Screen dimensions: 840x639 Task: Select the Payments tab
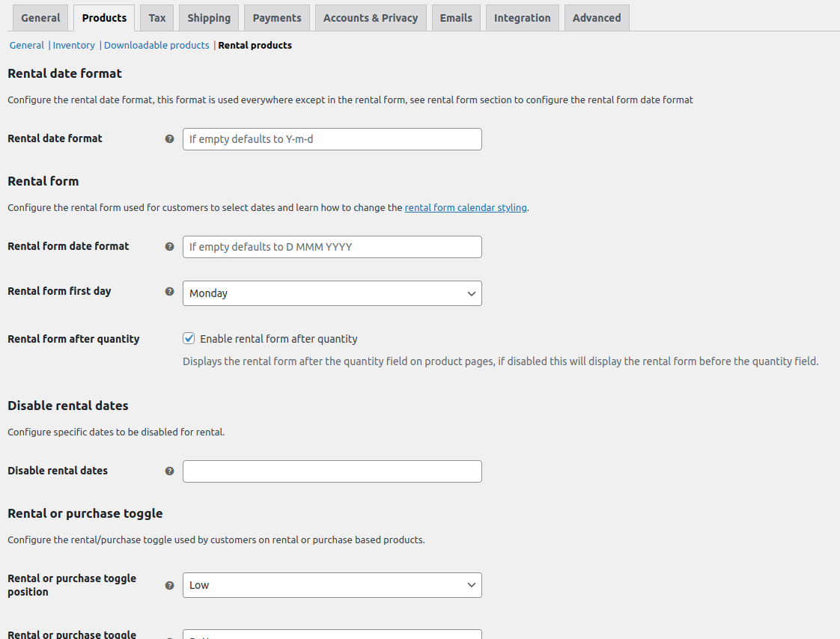coord(277,18)
